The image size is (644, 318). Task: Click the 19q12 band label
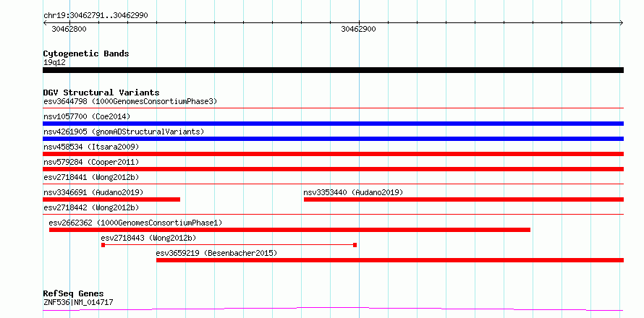(x=54, y=63)
